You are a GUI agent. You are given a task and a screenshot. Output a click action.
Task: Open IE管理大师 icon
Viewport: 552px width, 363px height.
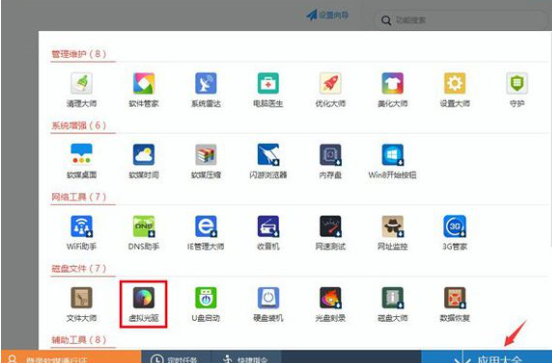(x=206, y=226)
